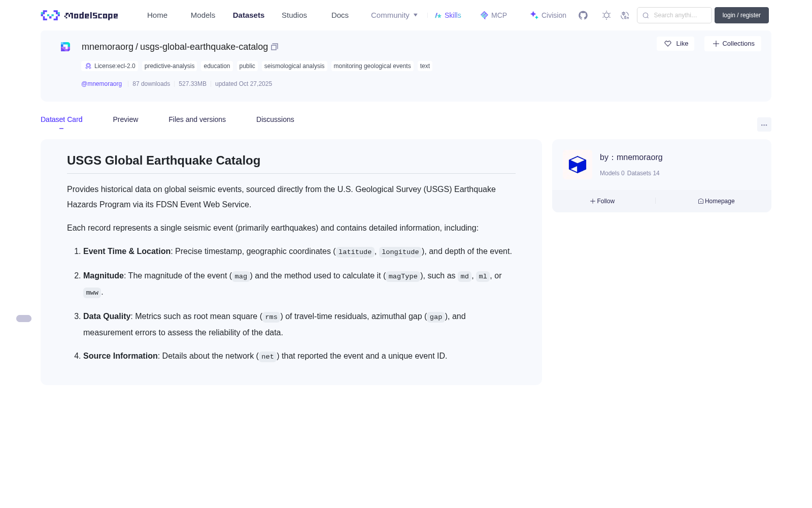Expand the Community dropdown menu
Image resolution: width=812 pixels, height=508 pixels.
pyautogui.click(x=394, y=15)
